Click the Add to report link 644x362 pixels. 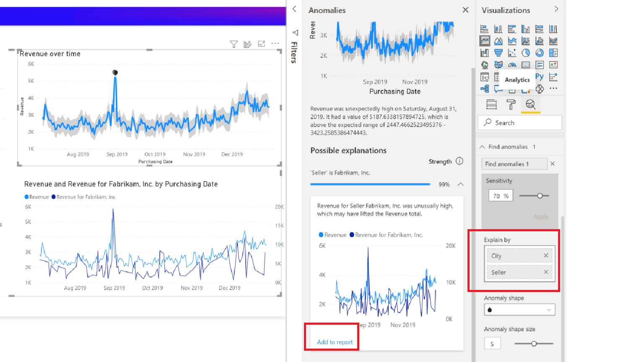coord(335,342)
